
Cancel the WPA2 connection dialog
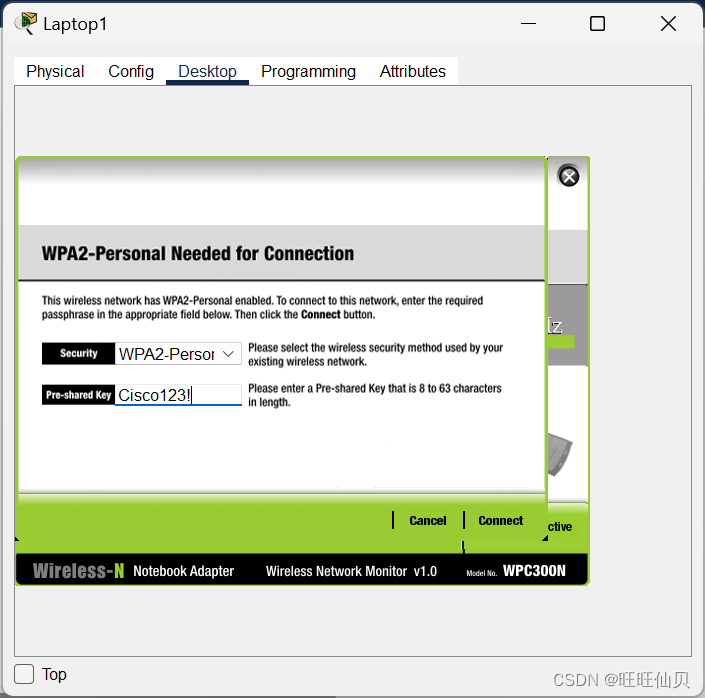428,521
